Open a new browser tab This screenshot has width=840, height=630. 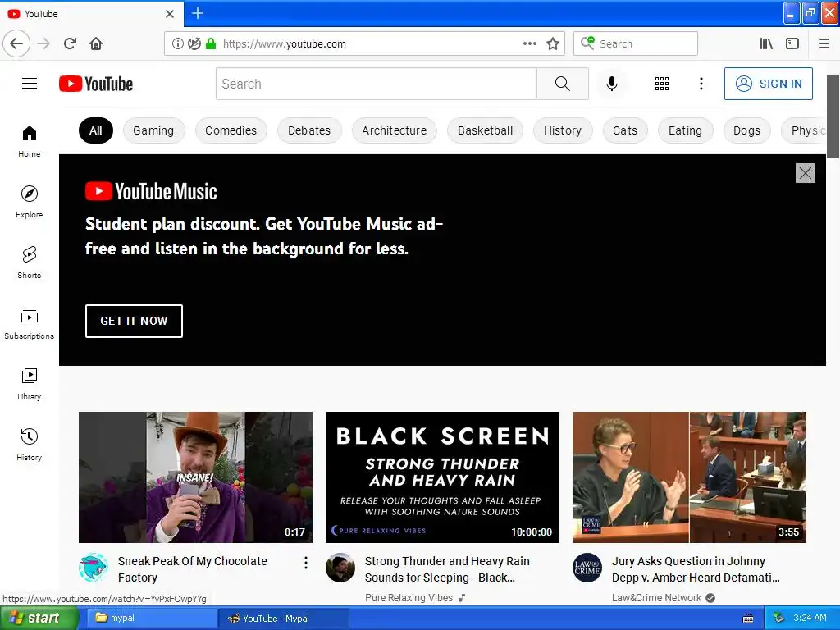pos(198,13)
